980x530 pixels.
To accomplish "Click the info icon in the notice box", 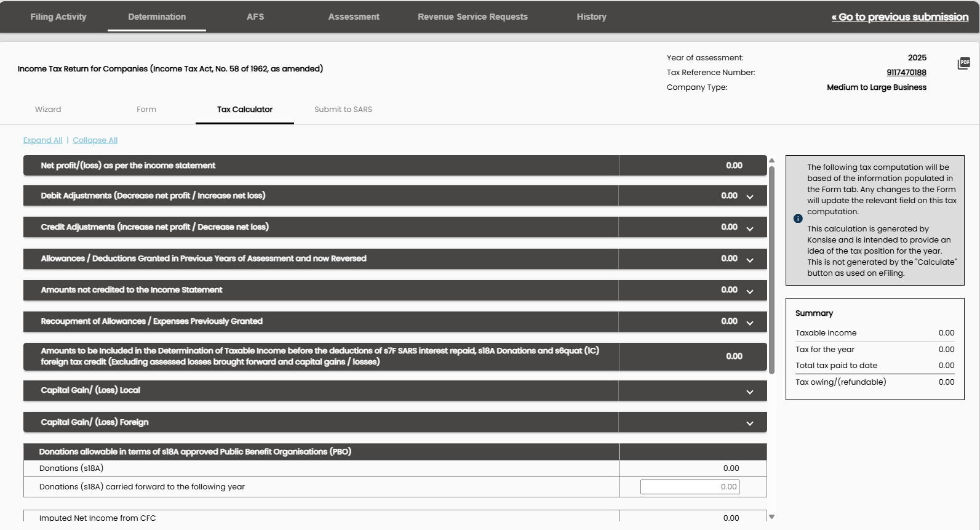I will point(798,219).
